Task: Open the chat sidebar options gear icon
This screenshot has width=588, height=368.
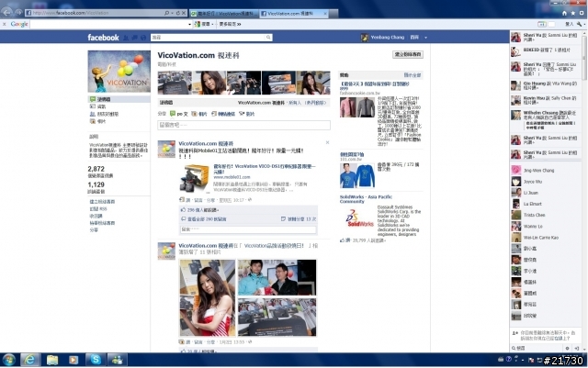Action: click(568, 348)
